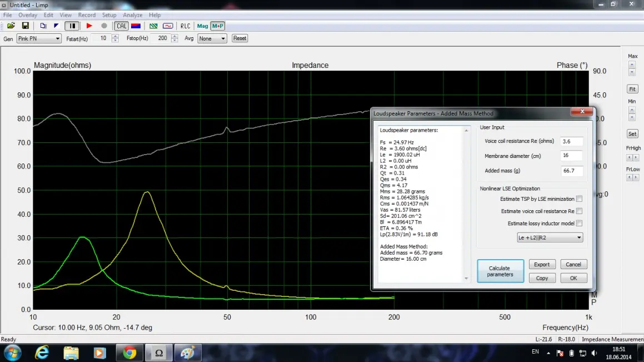Screen dimensions: 644x362
Task: Expand the Avg None dropdown
Action: (x=212, y=38)
